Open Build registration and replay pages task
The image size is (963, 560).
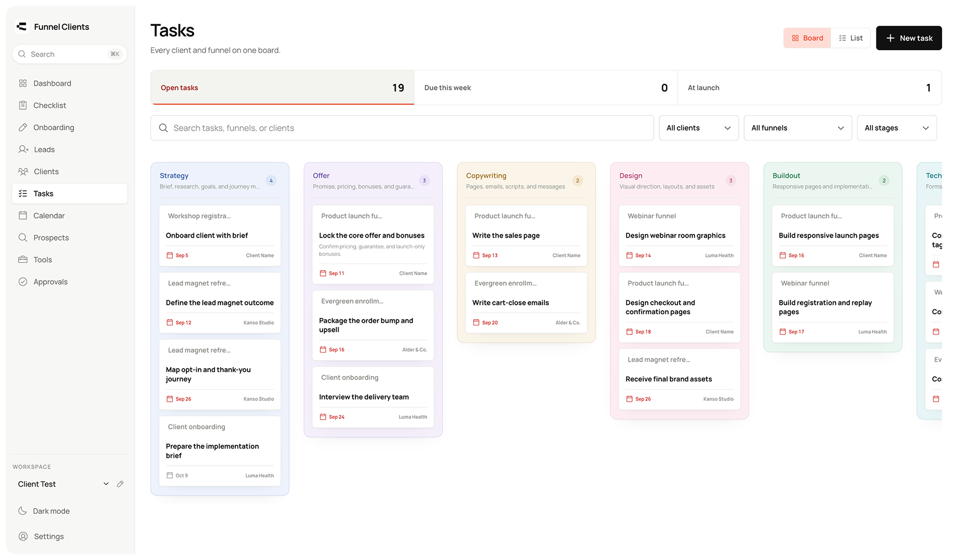coord(833,307)
